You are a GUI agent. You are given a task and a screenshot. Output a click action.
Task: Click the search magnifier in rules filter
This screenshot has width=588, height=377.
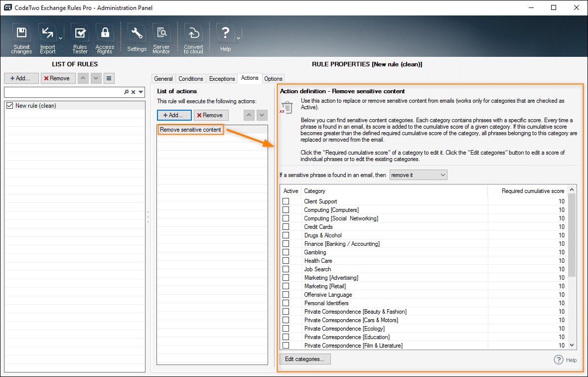tap(127, 92)
